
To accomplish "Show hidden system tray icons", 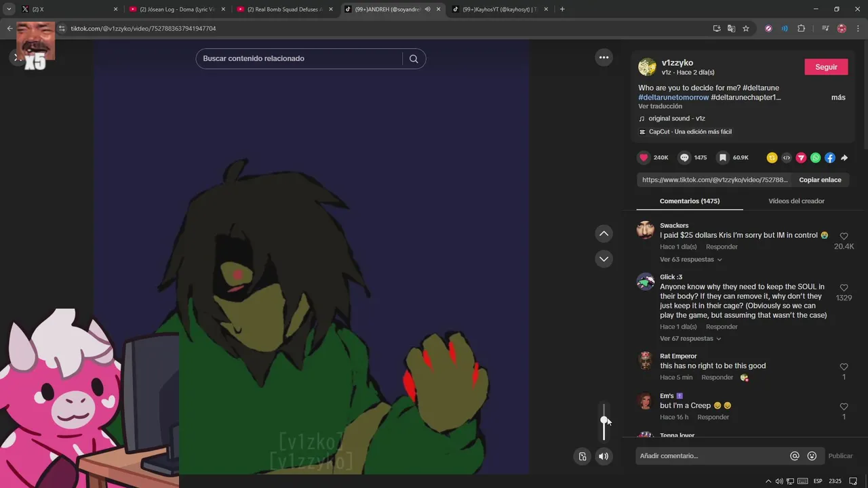I will coord(768,481).
